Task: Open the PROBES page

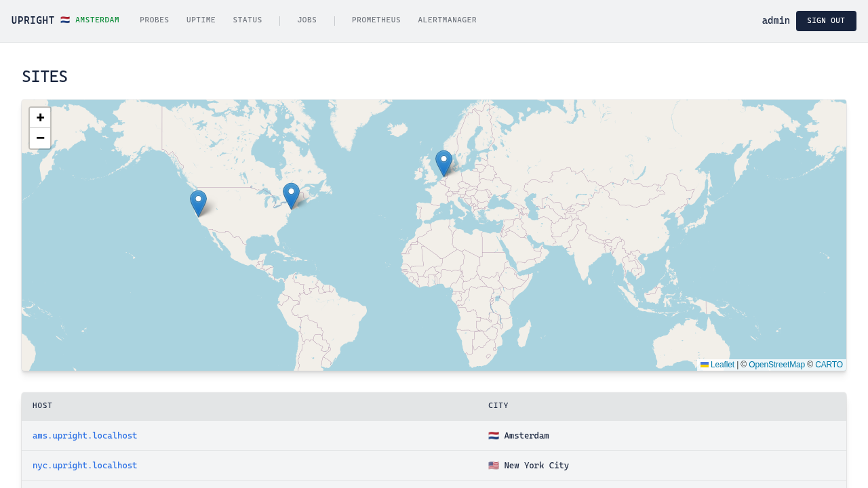Action: (154, 20)
